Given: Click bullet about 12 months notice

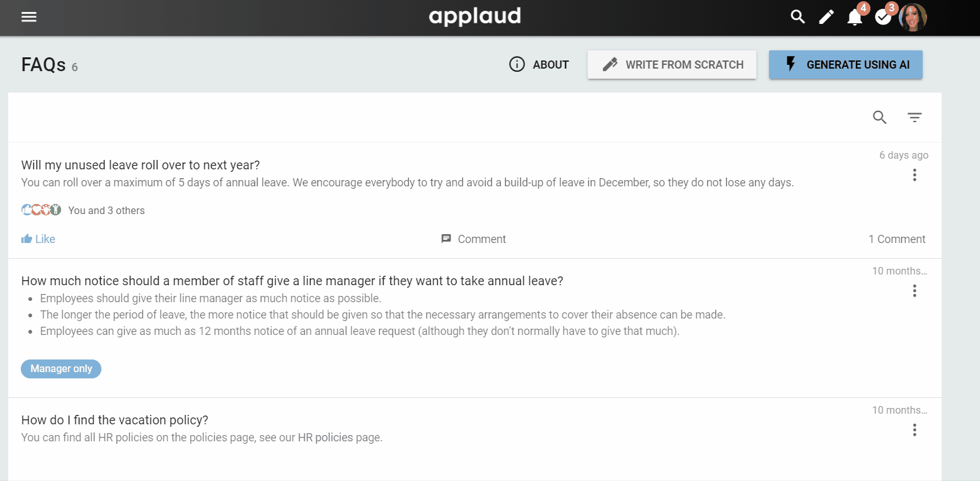Looking at the screenshot, I should tap(360, 331).
